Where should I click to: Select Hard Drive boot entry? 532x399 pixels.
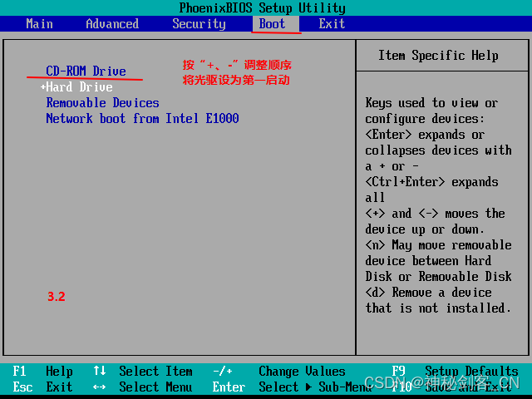[79, 86]
